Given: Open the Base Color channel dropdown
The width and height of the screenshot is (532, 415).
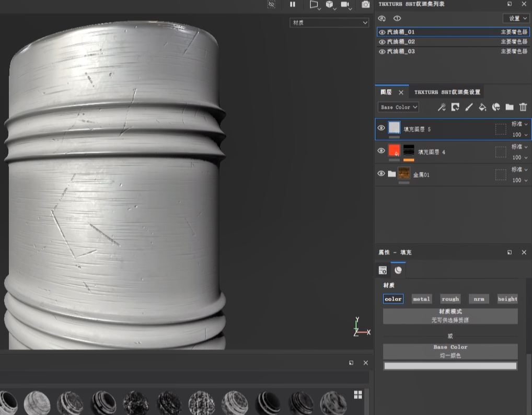Looking at the screenshot, I should [398, 107].
